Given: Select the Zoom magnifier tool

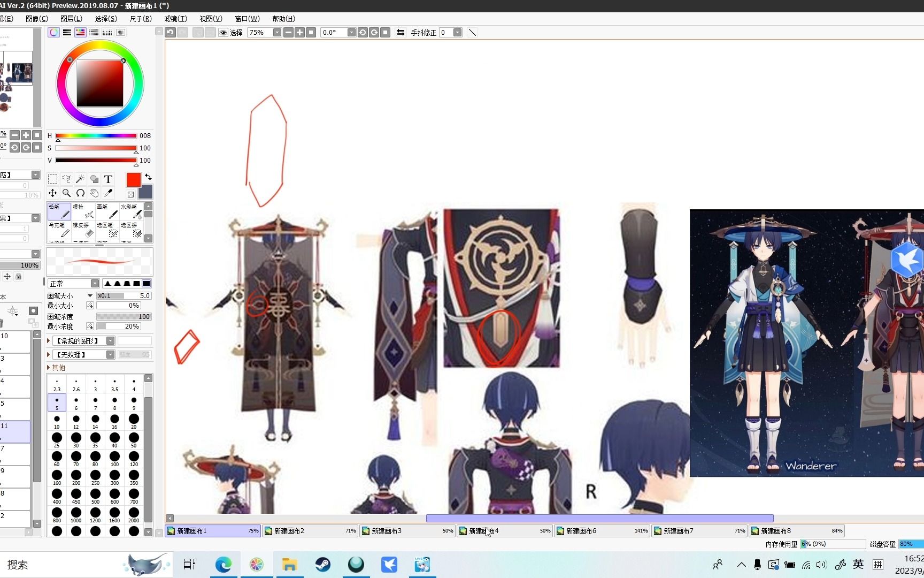Looking at the screenshot, I should click(x=66, y=193).
